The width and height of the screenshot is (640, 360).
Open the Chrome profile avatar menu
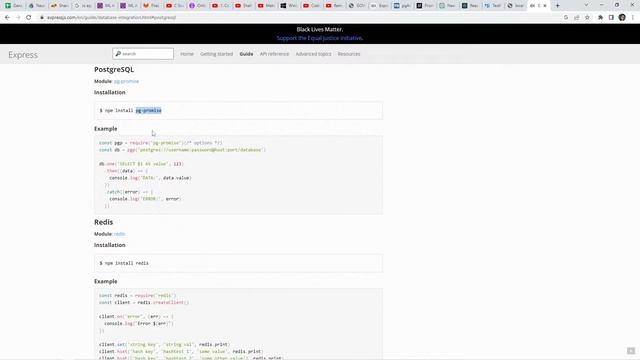point(622,18)
